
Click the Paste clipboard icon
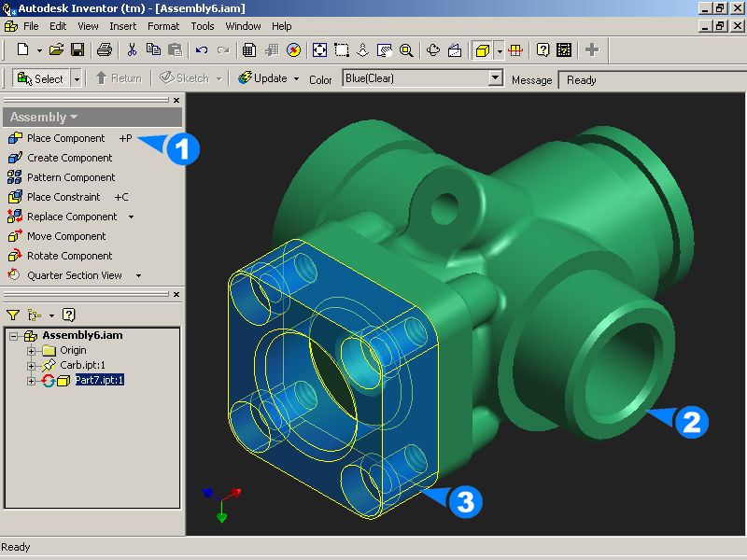[x=176, y=49]
